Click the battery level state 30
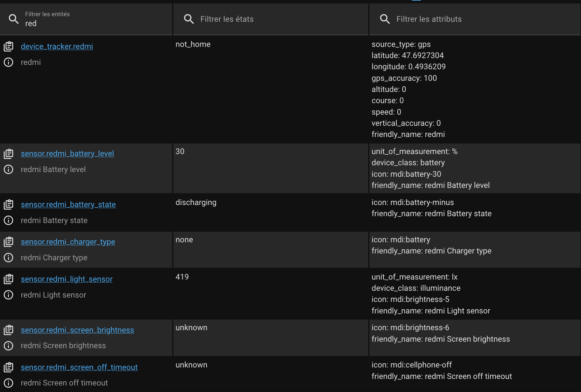This screenshot has width=581, height=392. click(180, 152)
